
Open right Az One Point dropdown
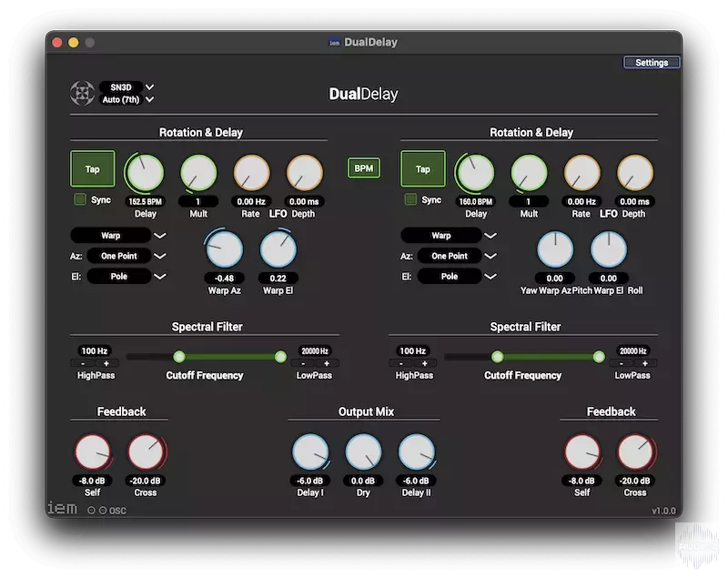(x=457, y=256)
